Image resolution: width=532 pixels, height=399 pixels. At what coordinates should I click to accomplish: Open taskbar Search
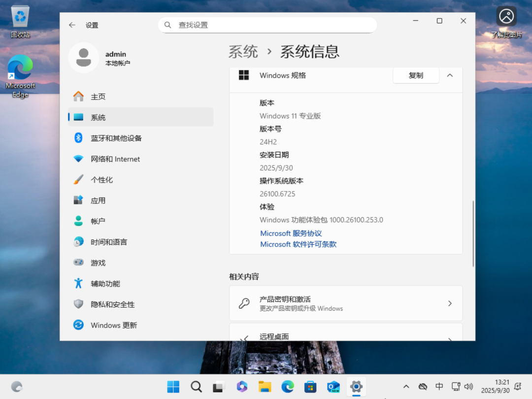point(196,387)
